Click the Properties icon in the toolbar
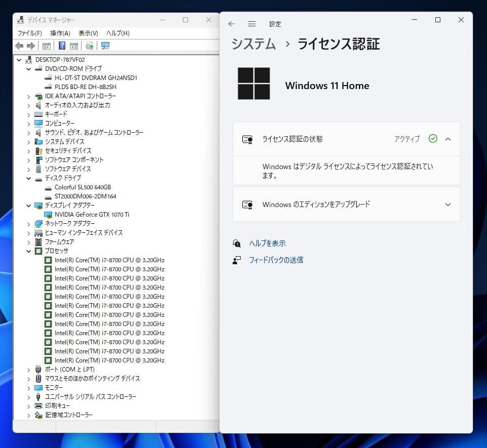The height and width of the screenshot is (448, 487). click(x=74, y=46)
